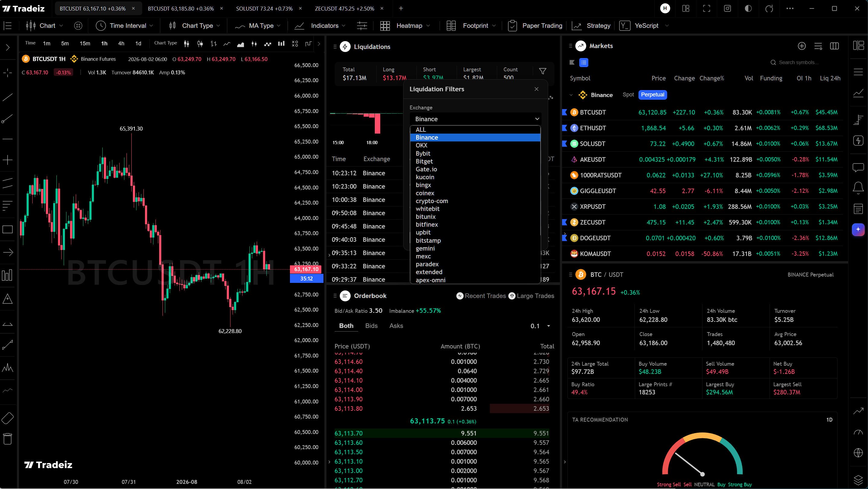Viewport: 868px width, 489px height.
Task: Open the Strategy button
Action: [591, 26]
